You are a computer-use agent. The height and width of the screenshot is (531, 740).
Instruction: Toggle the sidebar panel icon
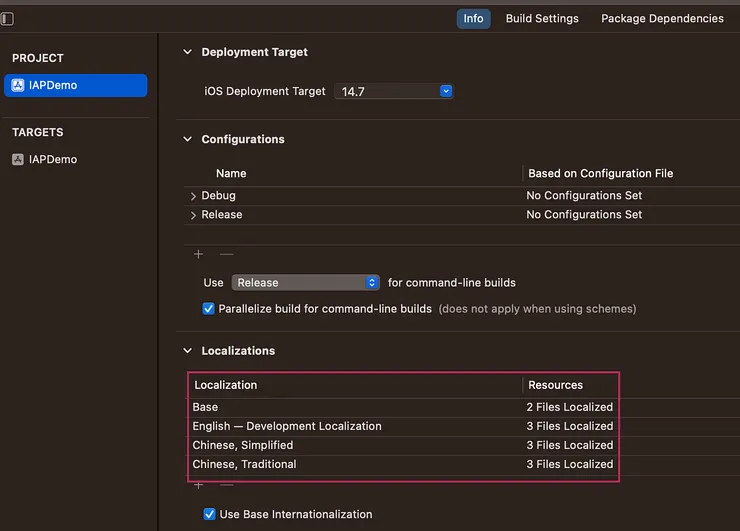[7, 19]
